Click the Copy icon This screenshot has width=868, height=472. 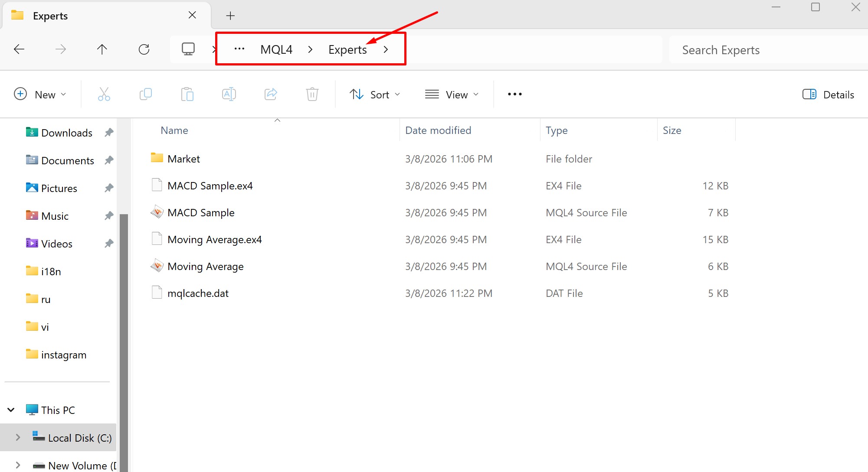point(146,94)
